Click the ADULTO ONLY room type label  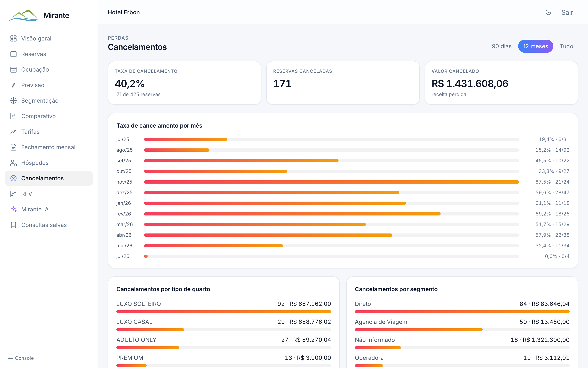pos(136,340)
